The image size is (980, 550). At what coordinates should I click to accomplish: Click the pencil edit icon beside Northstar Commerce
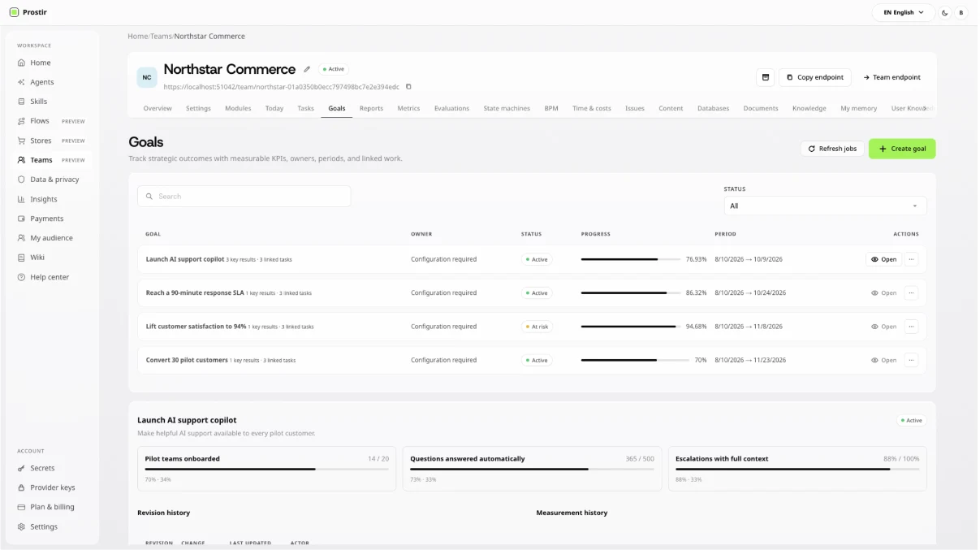tap(307, 69)
